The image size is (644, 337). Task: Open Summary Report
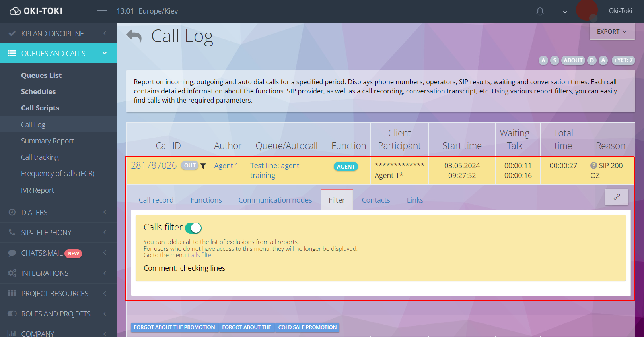47,141
